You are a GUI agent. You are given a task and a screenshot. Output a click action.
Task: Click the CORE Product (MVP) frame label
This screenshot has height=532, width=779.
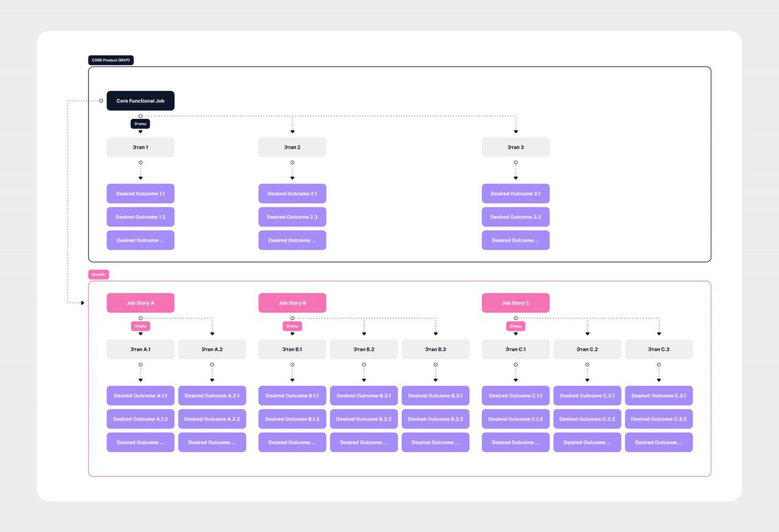111,60
